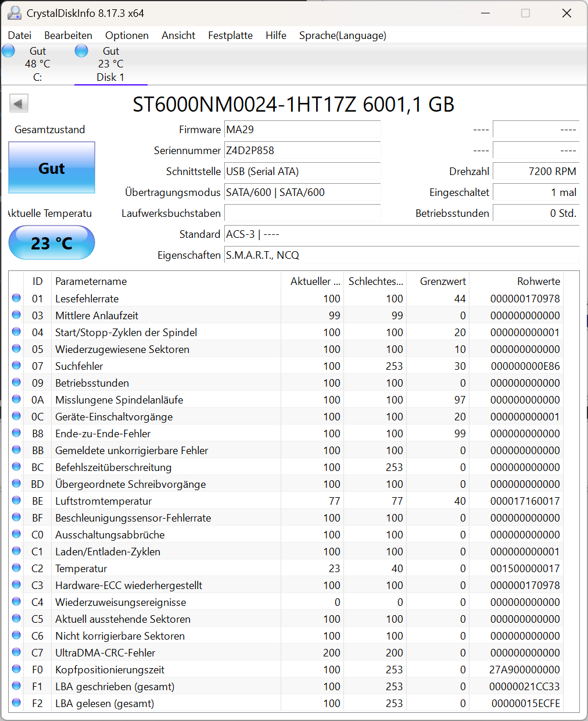This screenshot has width=588, height=721.
Task: Click status orb of Befehlszeitüberschreitung row
Action: click(x=16, y=467)
